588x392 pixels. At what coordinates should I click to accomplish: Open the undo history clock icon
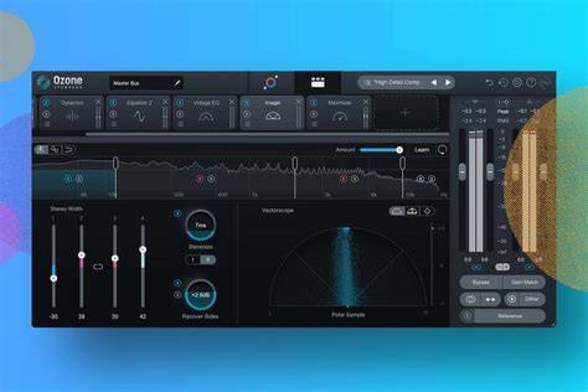503,82
